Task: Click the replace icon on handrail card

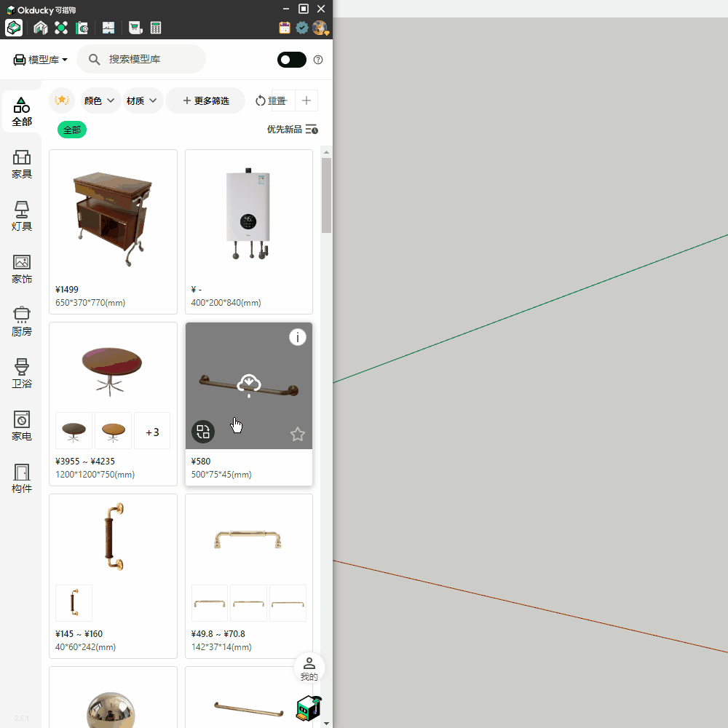Action: tap(203, 432)
